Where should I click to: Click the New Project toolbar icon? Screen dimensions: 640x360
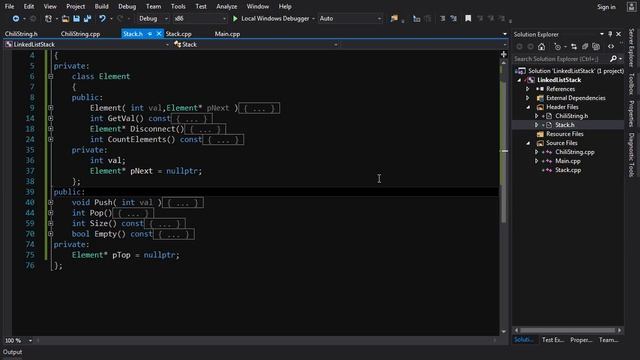point(48,19)
